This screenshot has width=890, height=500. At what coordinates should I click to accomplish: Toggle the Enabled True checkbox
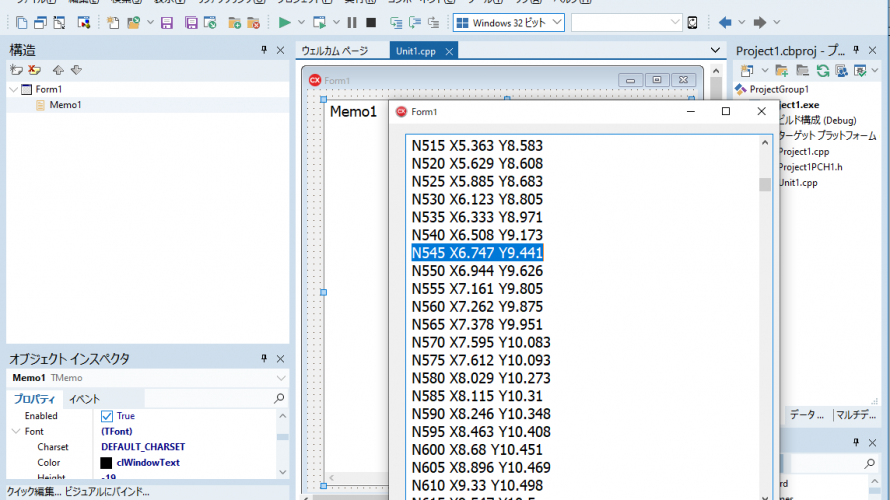(x=107, y=416)
